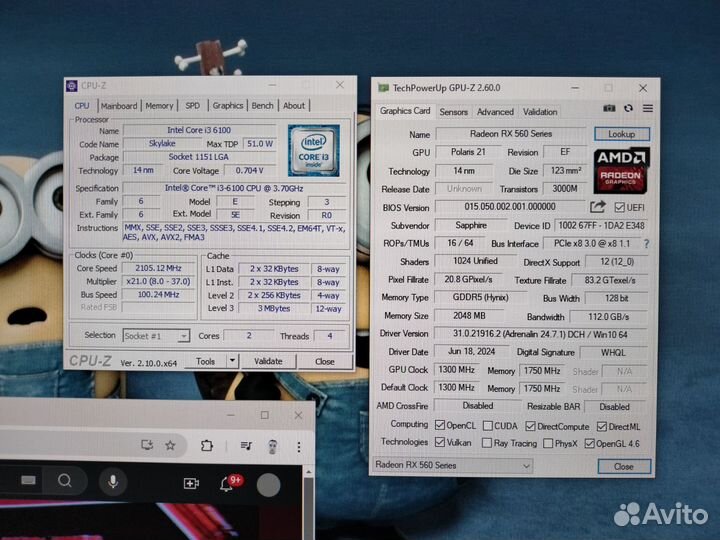Click the voice search microphone icon
This screenshot has height=540, width=720.
click(x=113, y=482)
